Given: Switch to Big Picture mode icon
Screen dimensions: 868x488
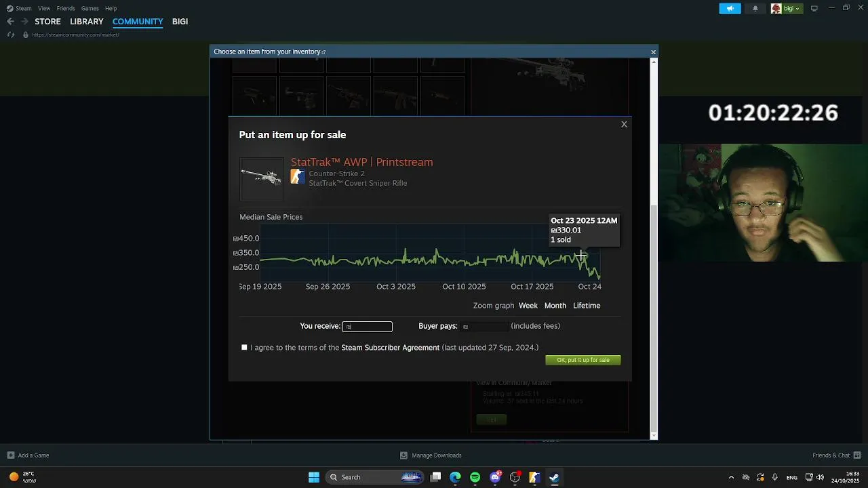Looking at the screenshot, I should 814,8.
